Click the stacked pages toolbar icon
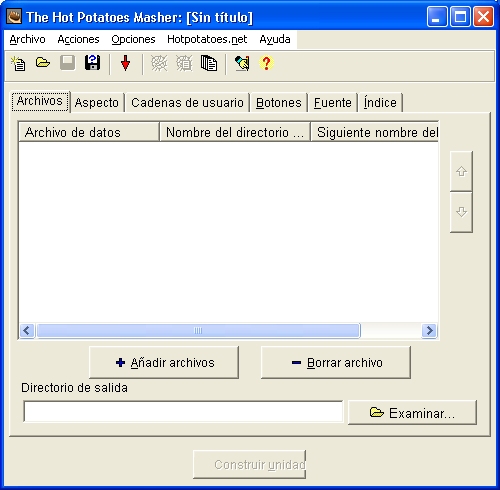The height and width of the screenshot is (490, 500). [x=209, y=63]
